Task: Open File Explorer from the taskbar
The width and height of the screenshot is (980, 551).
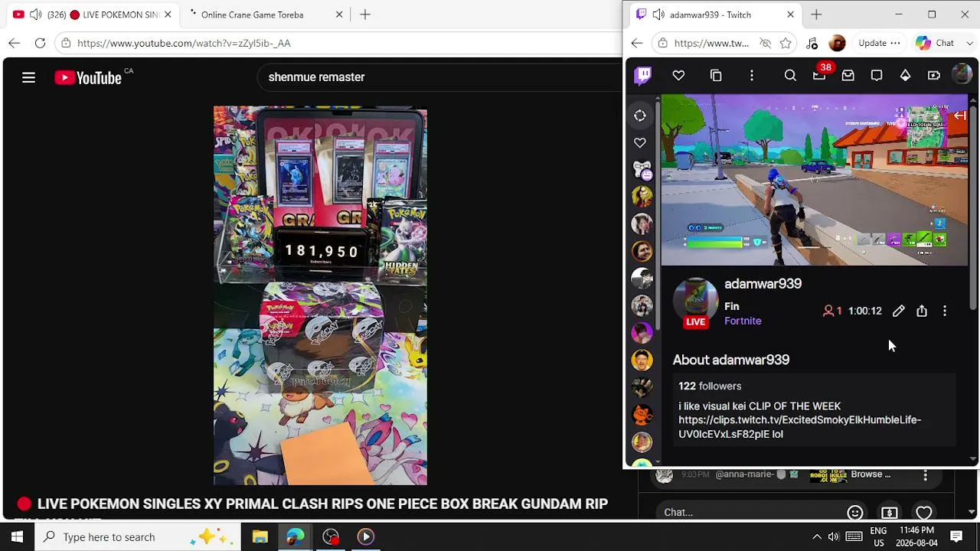Action: tap(260, 536)
